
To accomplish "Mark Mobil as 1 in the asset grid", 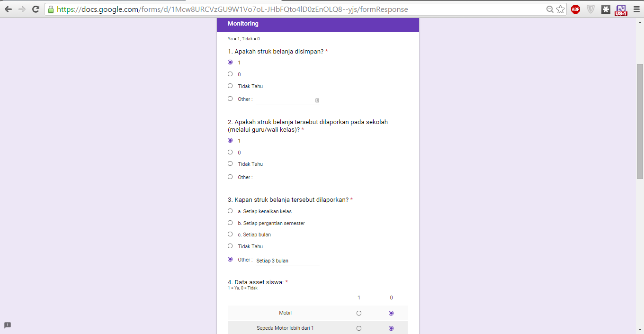I will [359, 313].
